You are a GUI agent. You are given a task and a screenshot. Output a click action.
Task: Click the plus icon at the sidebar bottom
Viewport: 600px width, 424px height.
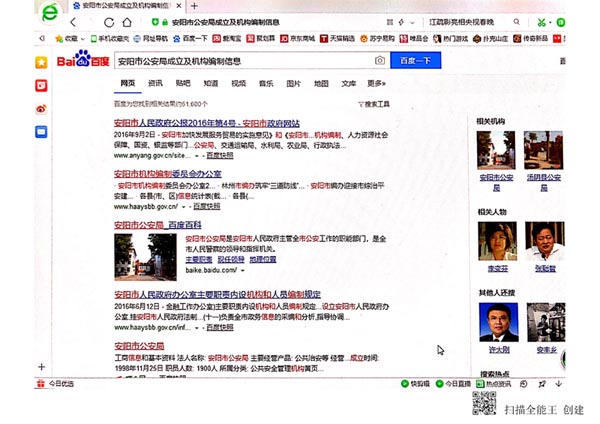tap(41, 367)
